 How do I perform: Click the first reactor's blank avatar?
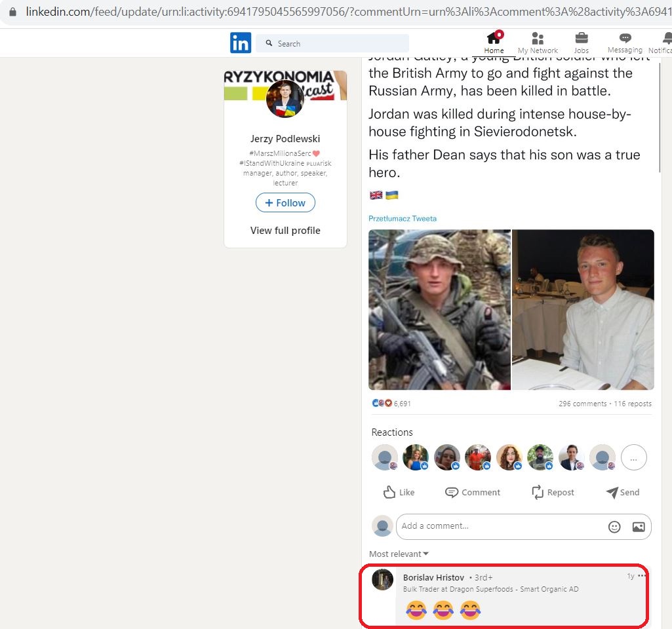pyautogui.click(x=384, y=457)
